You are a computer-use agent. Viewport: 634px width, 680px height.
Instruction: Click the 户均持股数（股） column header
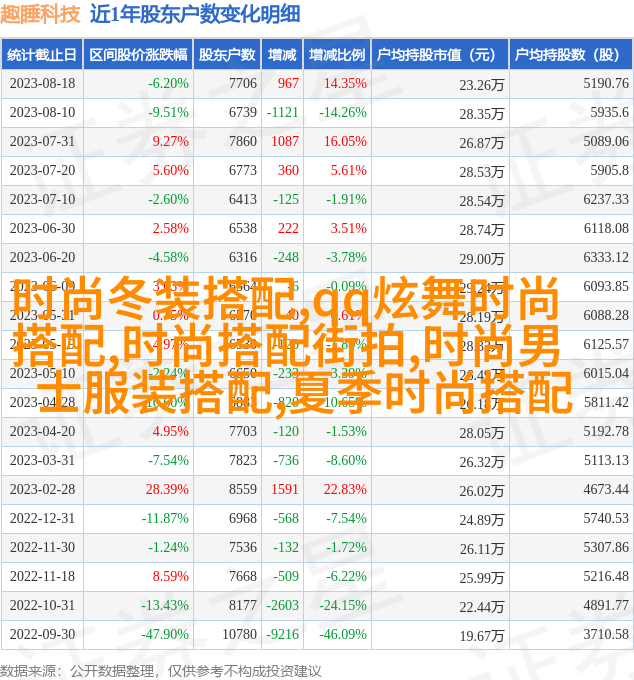(x=570, y=55)
